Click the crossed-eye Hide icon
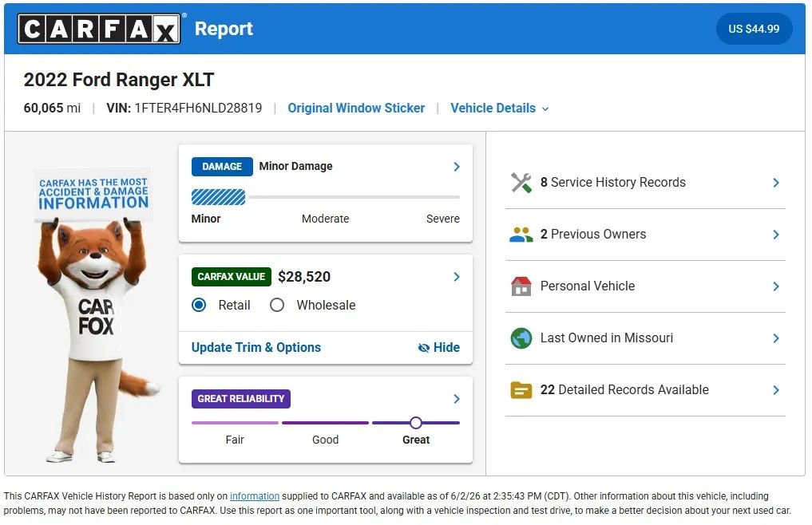812x525 pixels. [x=424, y=347]
